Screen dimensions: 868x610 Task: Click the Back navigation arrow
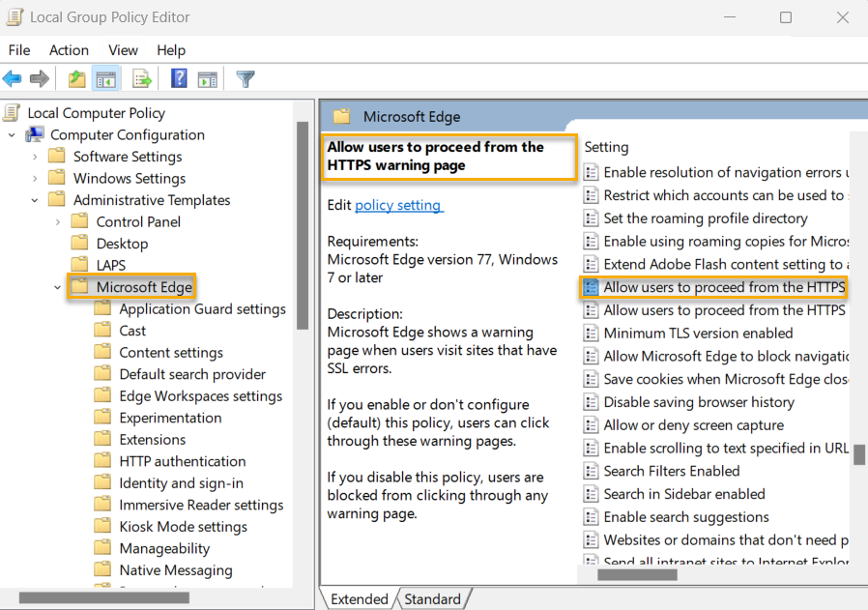coord(14,78)
